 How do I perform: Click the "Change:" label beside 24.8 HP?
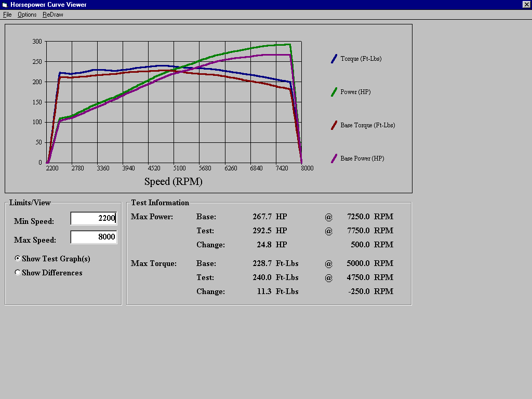[211, 245]
